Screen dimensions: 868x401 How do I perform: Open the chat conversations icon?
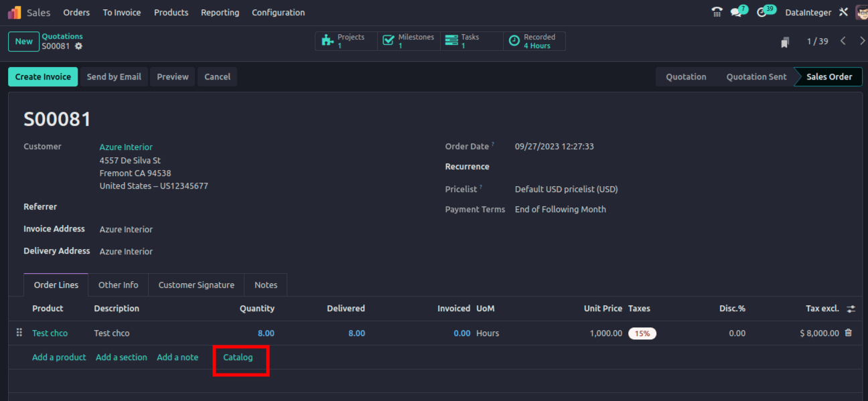click(x=737, y=12)
